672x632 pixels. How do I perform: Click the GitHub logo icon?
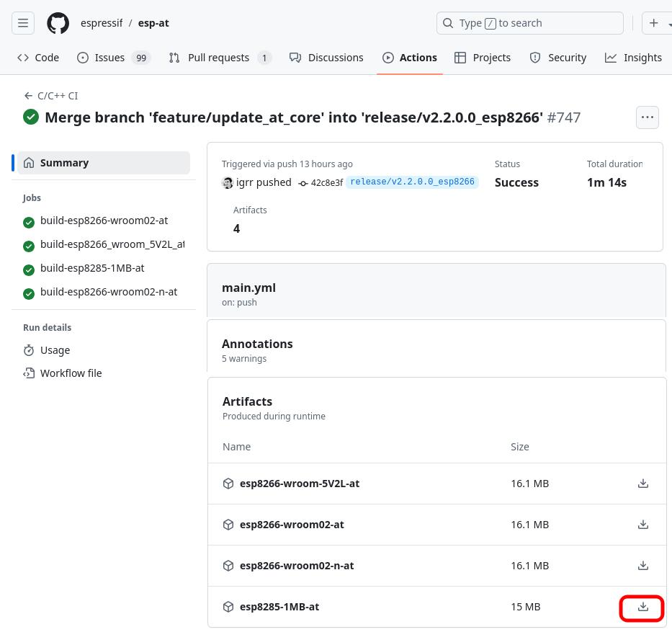[x=58, y=23]
